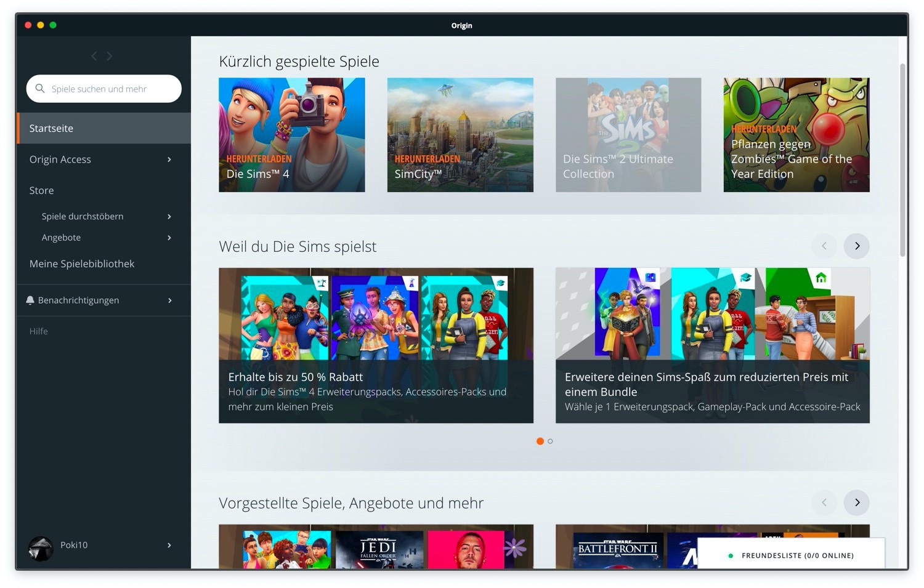Viewport: 924px width, 588px height.
Task: Go forward with the right navigation arrow
Action: coord(110,56)
